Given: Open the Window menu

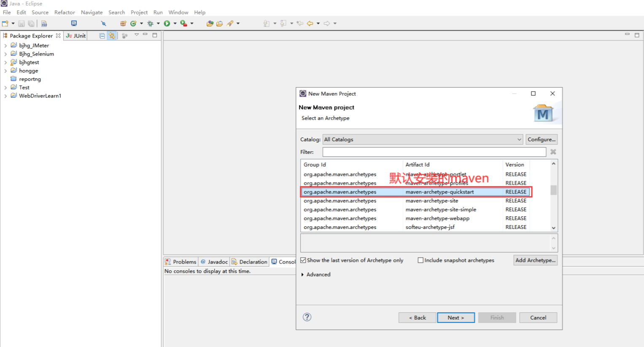Looking at the screenshot, I should click(x=178, y=12).
